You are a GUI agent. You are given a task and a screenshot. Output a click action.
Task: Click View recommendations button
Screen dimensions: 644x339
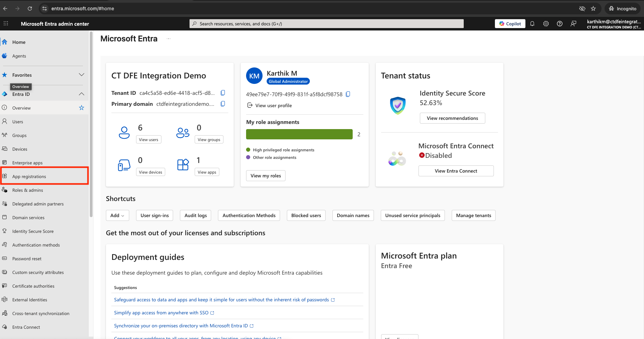pos(452,118)
